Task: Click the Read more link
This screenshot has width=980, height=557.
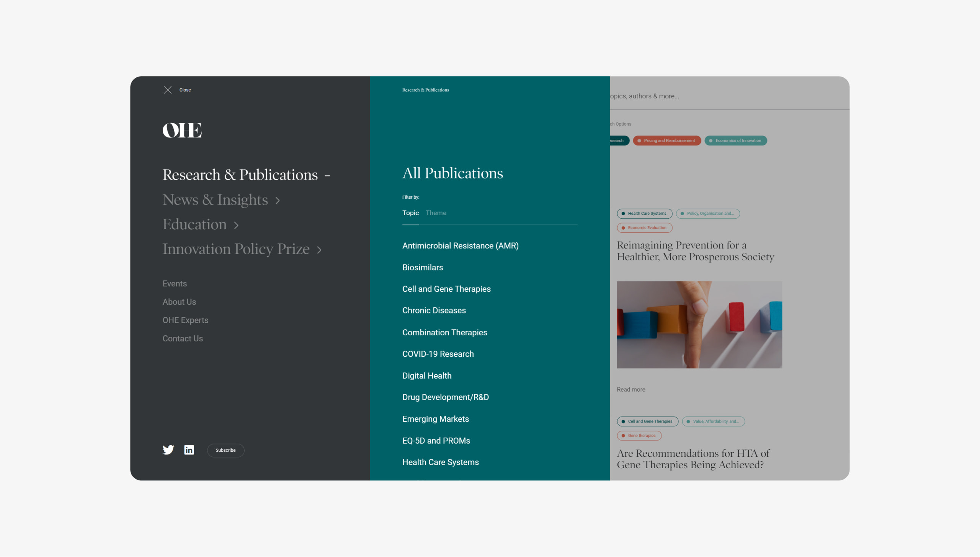Action: (x=631, y=390)
